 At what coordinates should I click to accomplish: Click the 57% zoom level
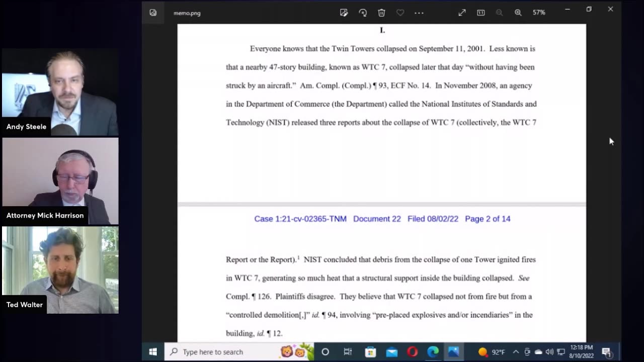(x=539, y=13)
